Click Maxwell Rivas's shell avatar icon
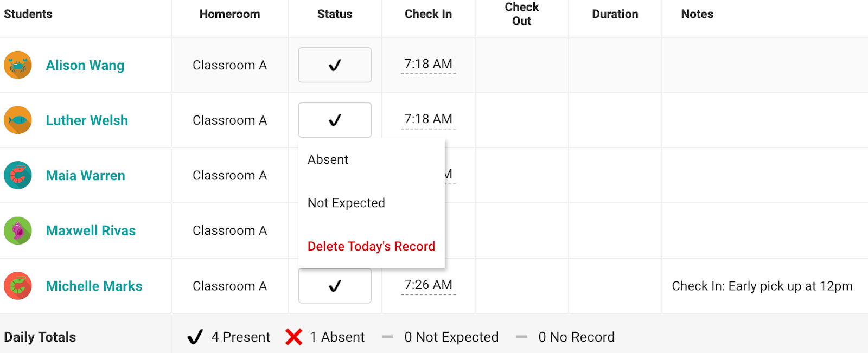 [x=18, y=230]
